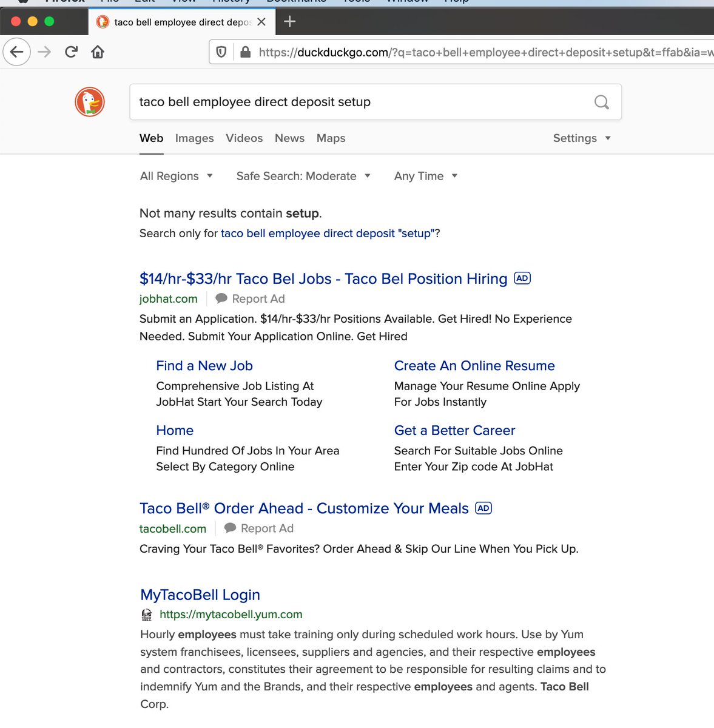Open the Home sitelink under jobhat ad
The image size is (714, 728).
pyautogui.click(x=175, y=431)
